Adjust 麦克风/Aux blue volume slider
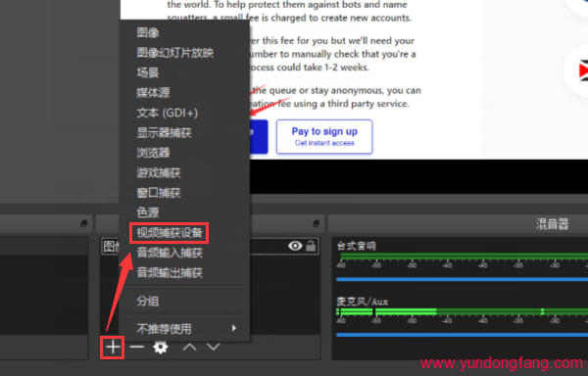588x376 pixels. [x=462, y=335]
